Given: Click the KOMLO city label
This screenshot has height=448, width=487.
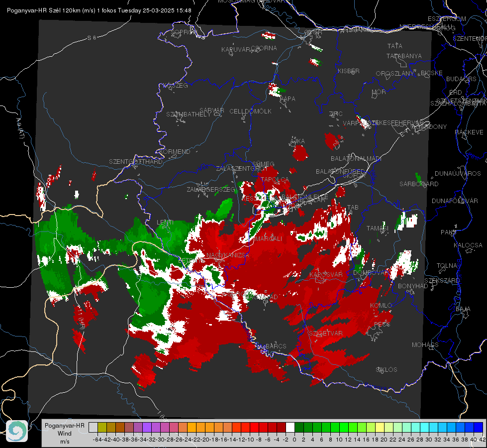Looking at the screenshot, I should tap(382, 306).
